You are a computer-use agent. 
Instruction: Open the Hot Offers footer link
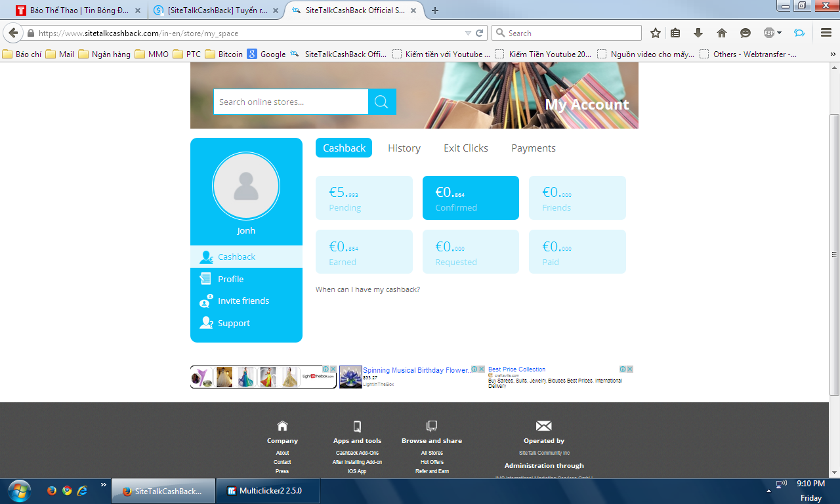pyautogui.click(x=432, y=462)
